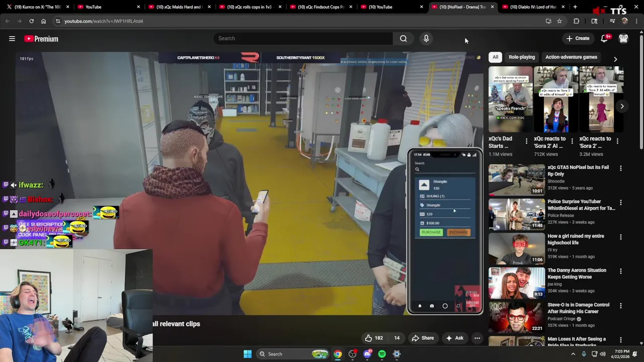
Task: Start voice search with microphone icon
Action: 426,38
